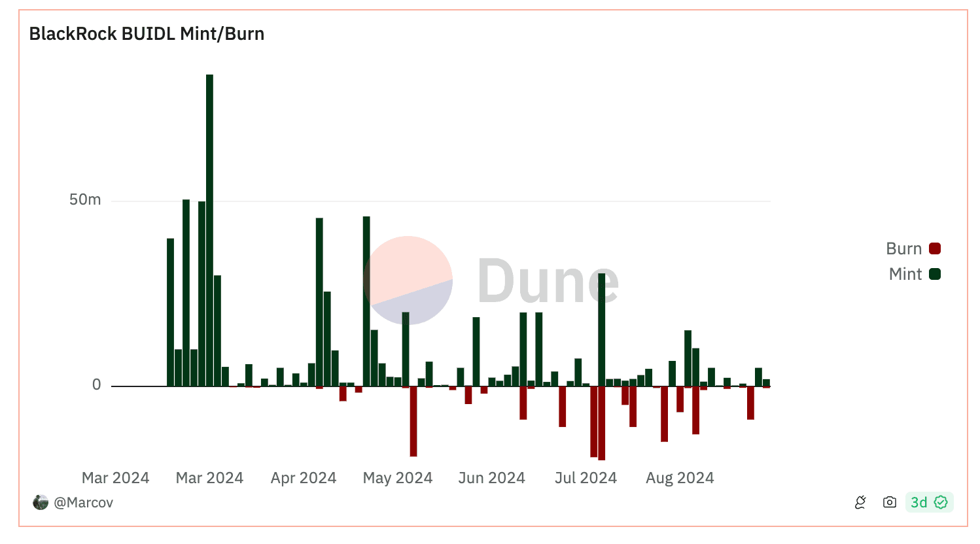Click the Jul 2024 x-axis label
The image size is (980, 544).
586,478
